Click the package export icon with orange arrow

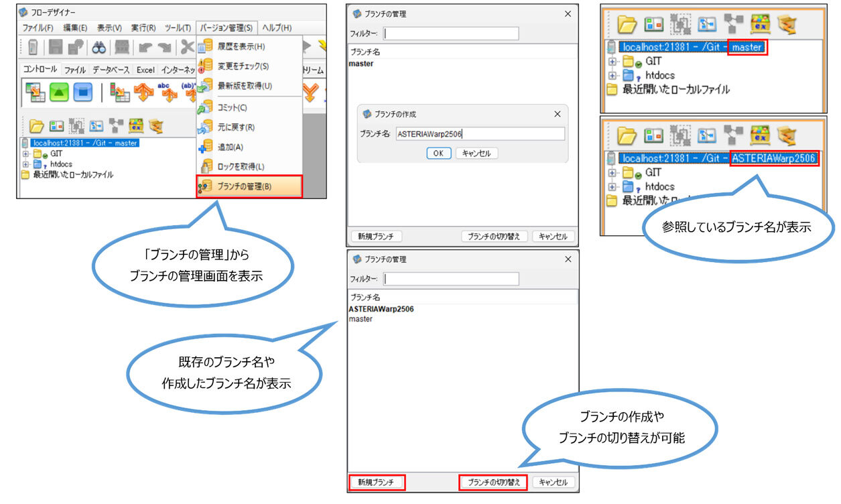pos(157,125)
